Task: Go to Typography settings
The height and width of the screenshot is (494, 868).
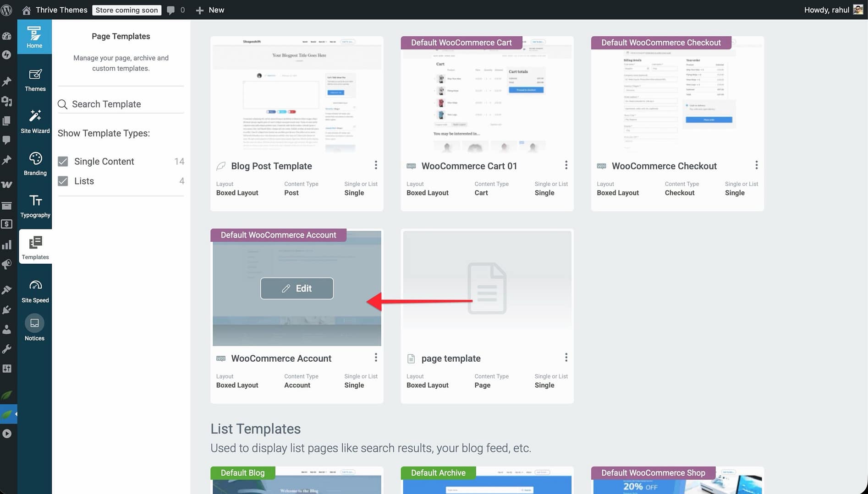Action: click(35, 206)
